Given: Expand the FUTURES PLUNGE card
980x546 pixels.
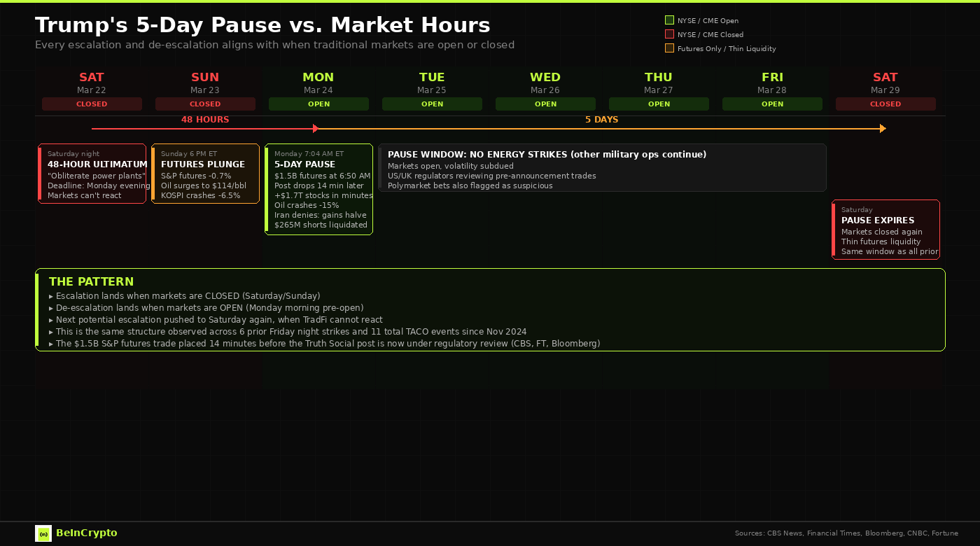Looking at the screenshot, I should pos(205,173).
